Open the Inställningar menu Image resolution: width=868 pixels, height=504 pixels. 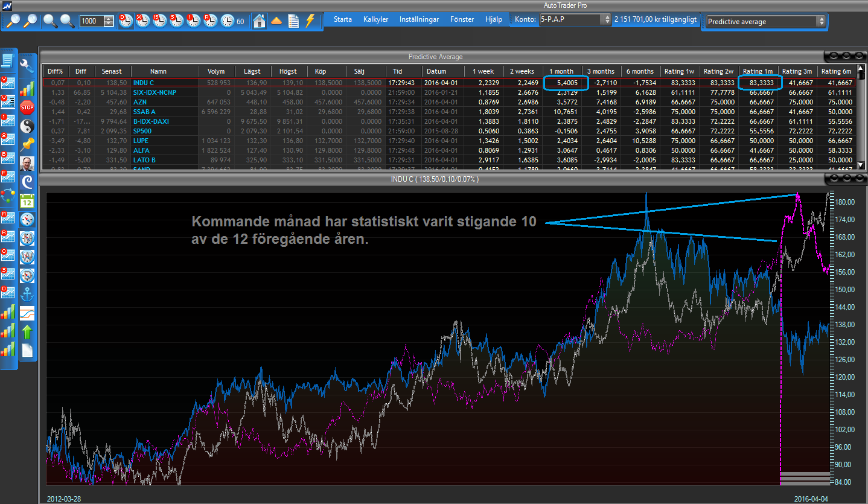click(420, 19)
